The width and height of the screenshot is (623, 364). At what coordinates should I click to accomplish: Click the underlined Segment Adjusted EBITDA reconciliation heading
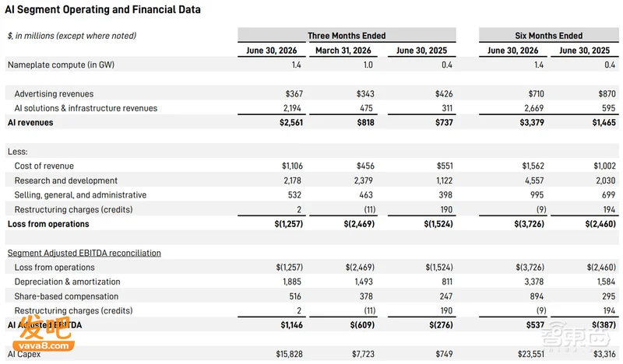[x=84, y=253]
